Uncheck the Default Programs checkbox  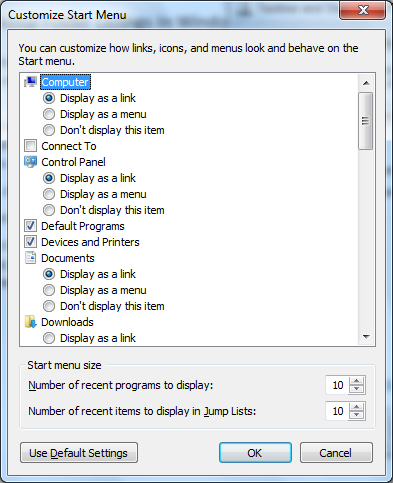click(x=30, y=226)
